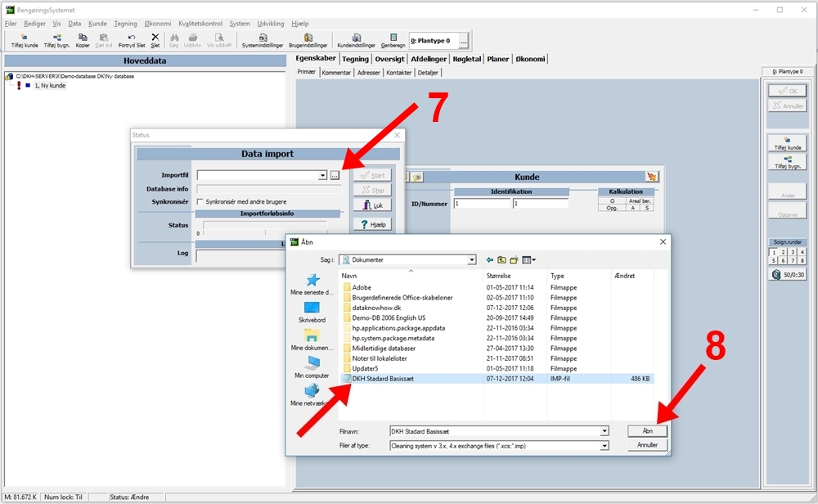Screen dimensions: 818x504
Task: Click Søgn.runder number 1 button
Action: click(774, 252)
